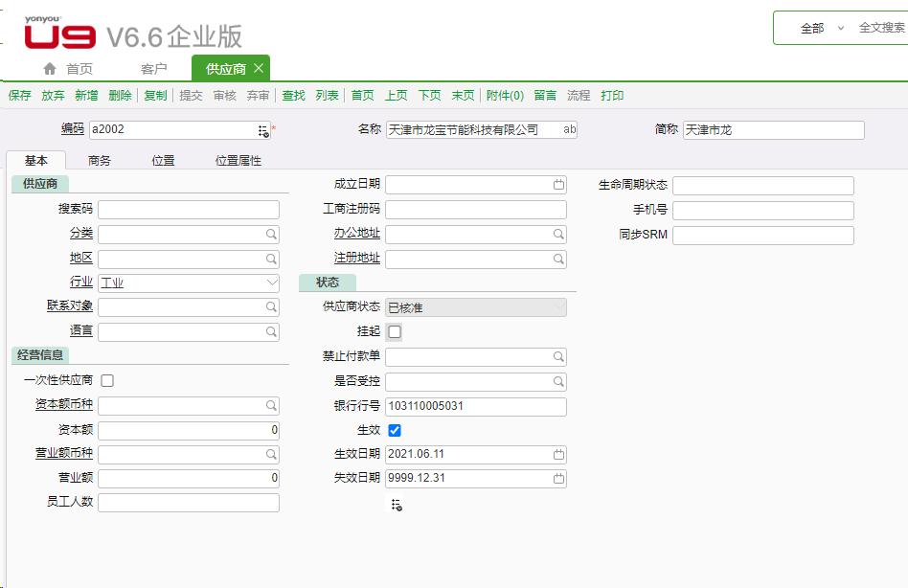Click the 分类 magnifier lookup icon
Viewport: 908px width, 588px height.
[272, 234]
